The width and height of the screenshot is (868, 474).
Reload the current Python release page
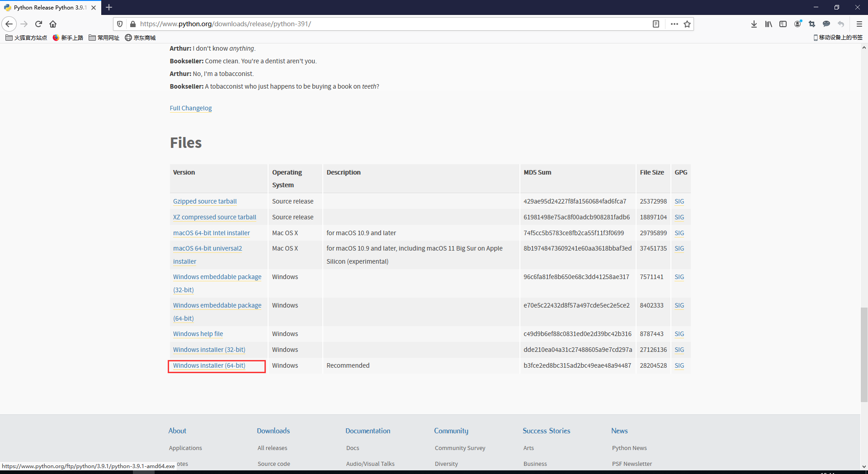click(39, 24)
